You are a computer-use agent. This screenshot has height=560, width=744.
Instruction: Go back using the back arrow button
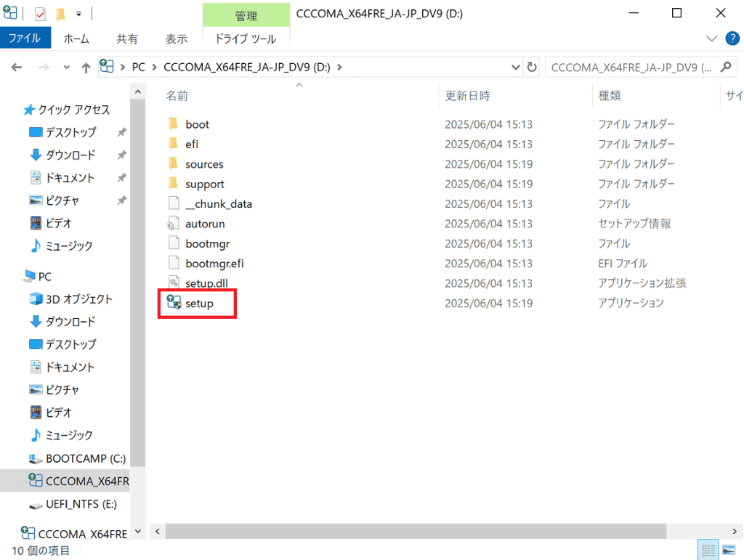pos(16,67)
